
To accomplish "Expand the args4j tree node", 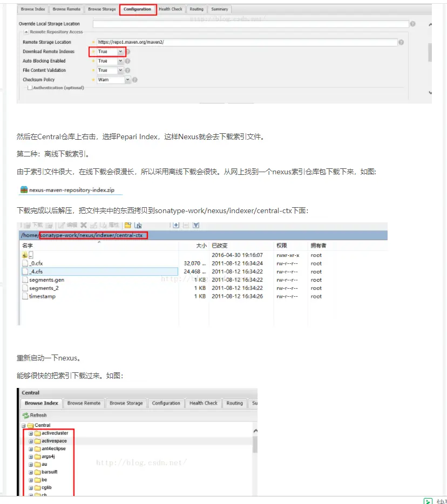I will click(x=31, y=457).
